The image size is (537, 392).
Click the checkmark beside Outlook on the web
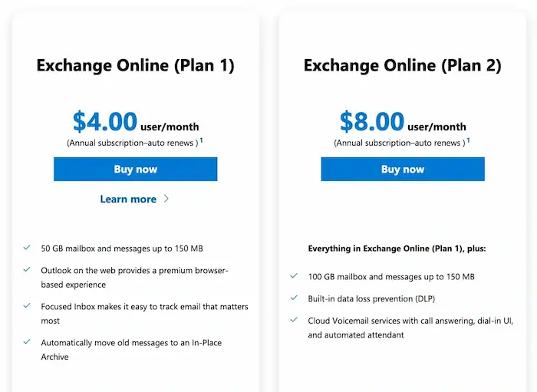click(x=27, y=270)
